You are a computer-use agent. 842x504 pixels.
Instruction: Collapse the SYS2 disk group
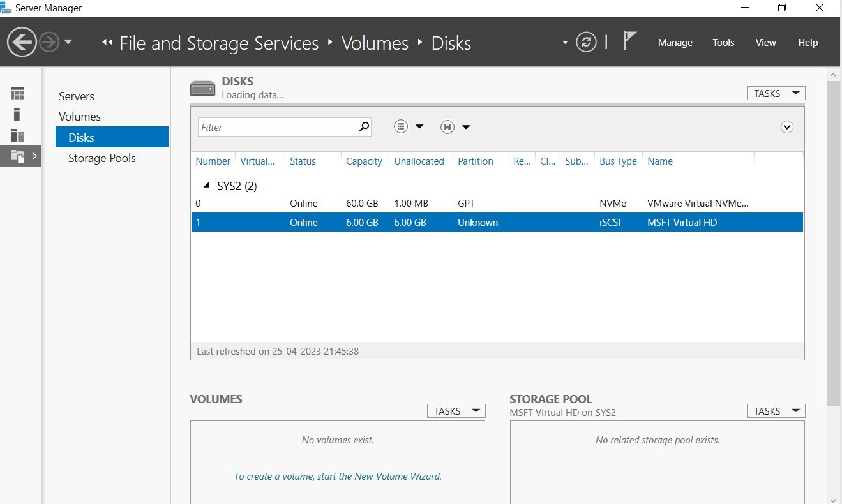[x=206, y=186]
